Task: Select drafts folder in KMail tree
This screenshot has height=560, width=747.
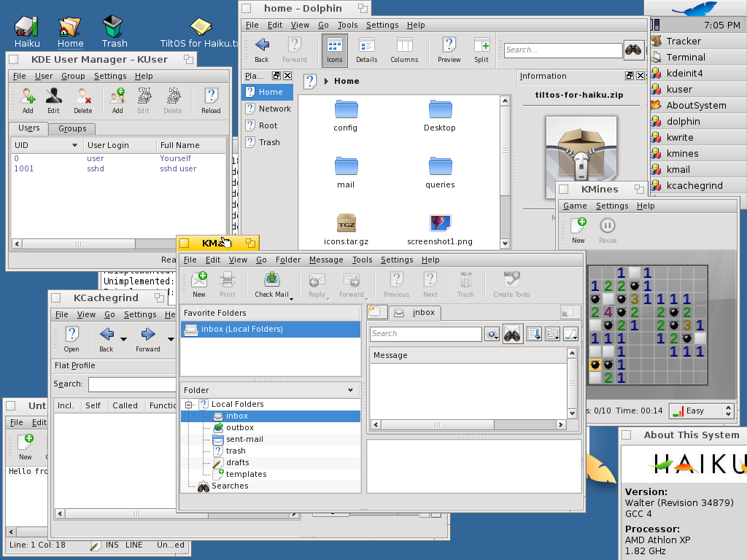Action: (237, 463)
